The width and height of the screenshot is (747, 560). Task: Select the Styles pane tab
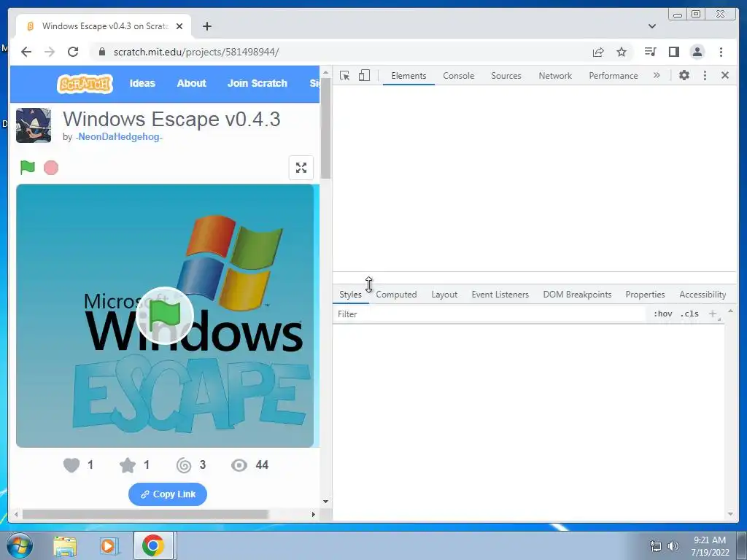350,295
